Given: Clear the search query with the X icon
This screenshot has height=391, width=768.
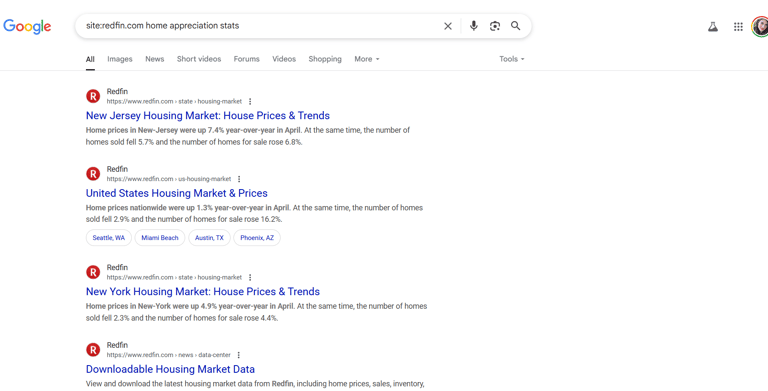Looking at the screenshot, I should (448, 26).
